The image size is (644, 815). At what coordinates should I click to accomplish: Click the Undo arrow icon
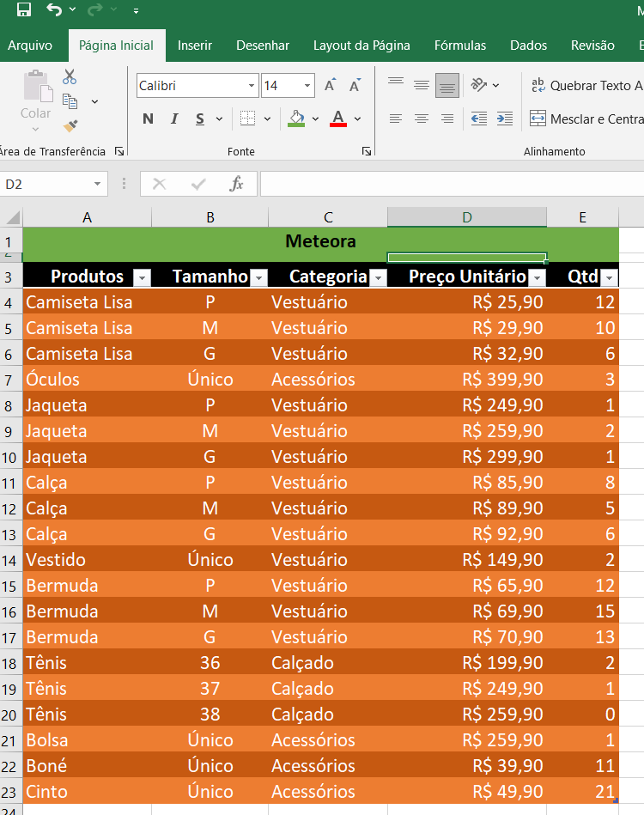(54, 9)
